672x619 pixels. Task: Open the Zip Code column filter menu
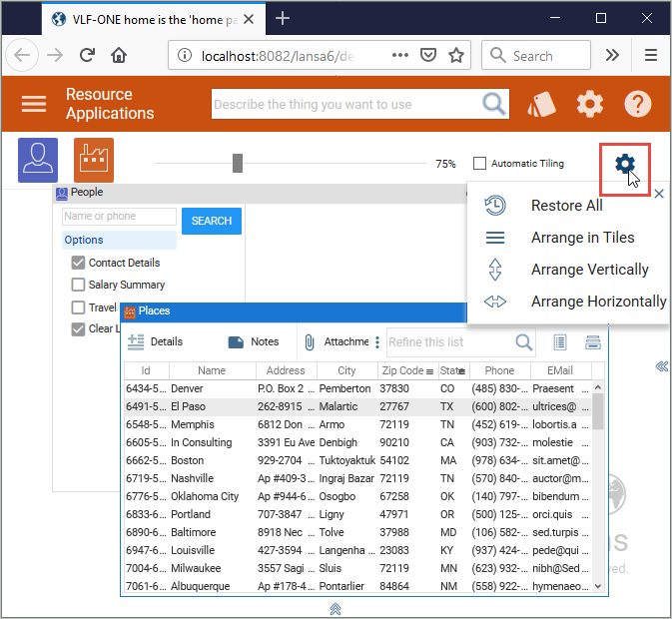coord(429,371)
